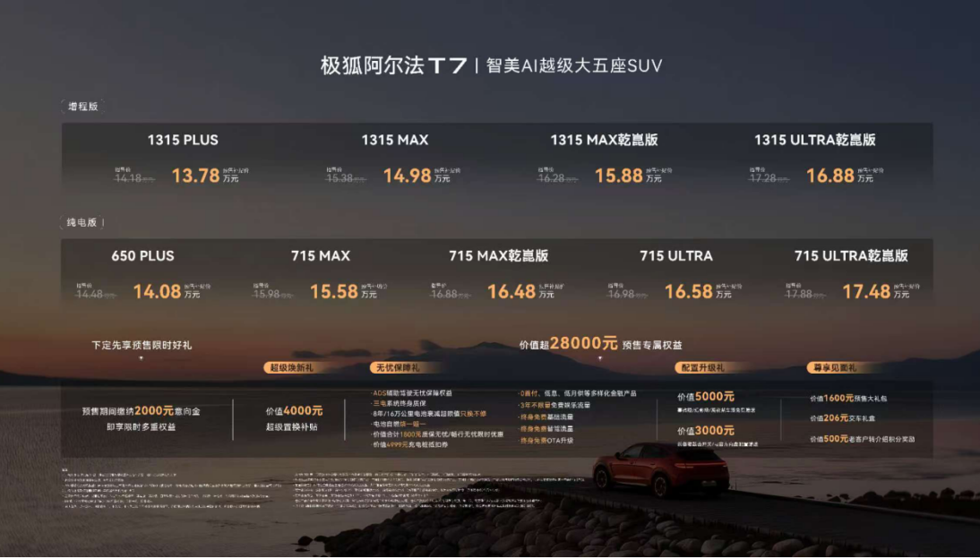Click the crossed-out 17.28 price

768,178
